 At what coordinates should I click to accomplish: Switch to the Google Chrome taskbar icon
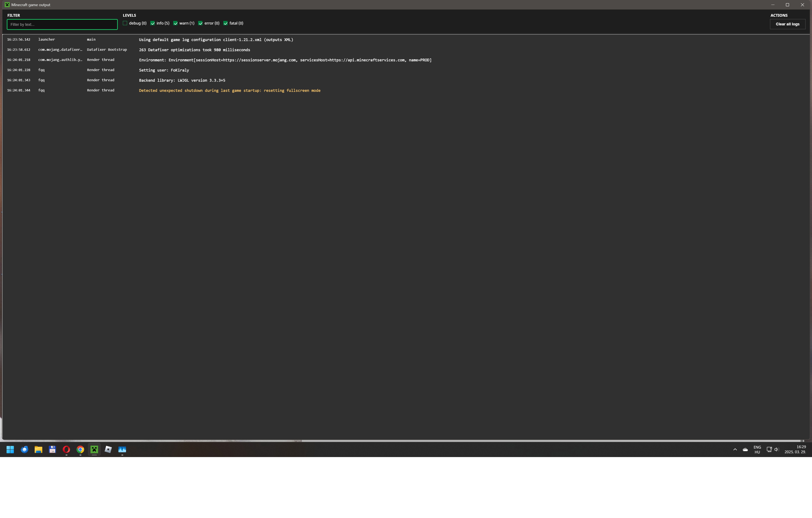click(x=80, y=449)
